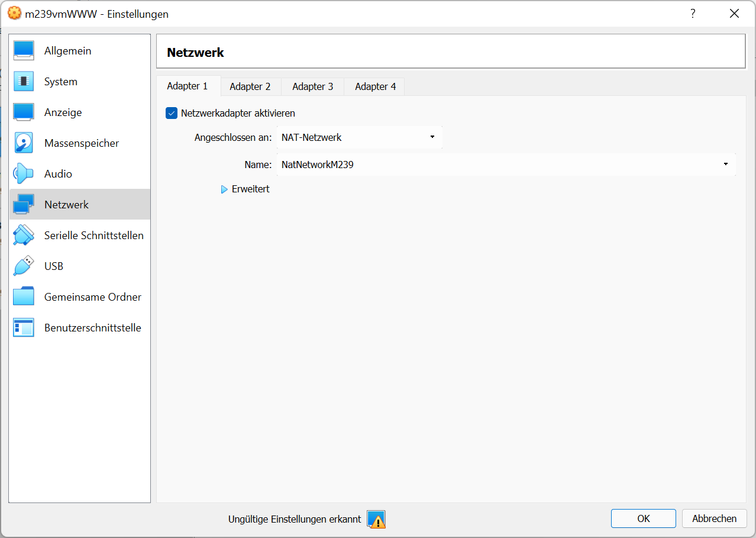The height and width of the screenshot is (538, 756).
Task: Select System label in settings list
Action: (61, 82)
